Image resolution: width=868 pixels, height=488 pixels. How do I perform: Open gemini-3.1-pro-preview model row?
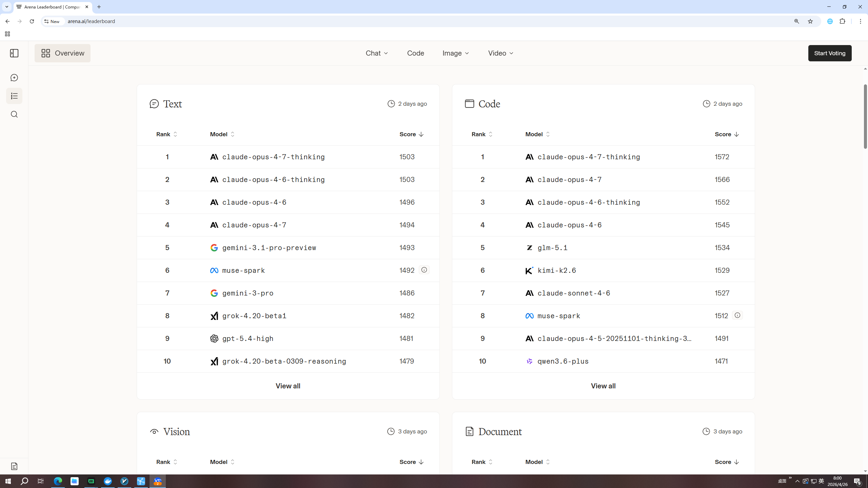[x=288, y=248]
